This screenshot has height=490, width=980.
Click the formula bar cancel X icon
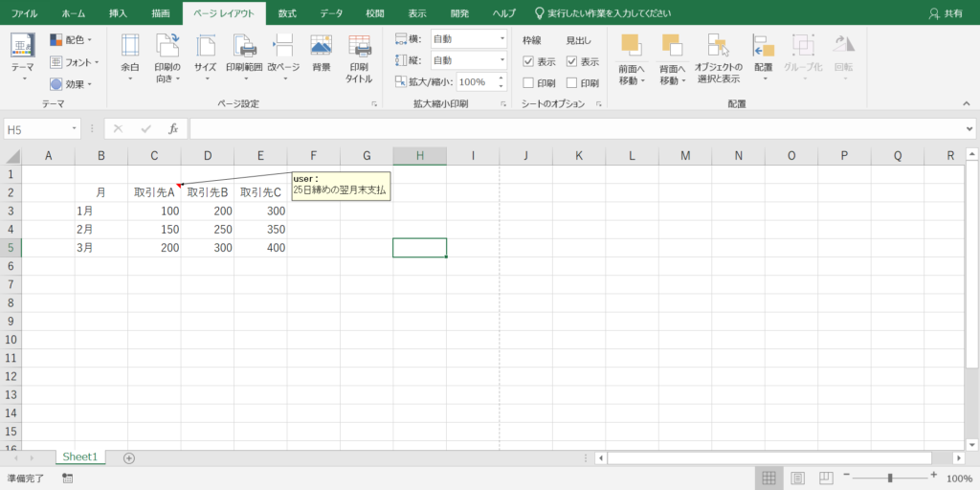(x=118, y=129)
